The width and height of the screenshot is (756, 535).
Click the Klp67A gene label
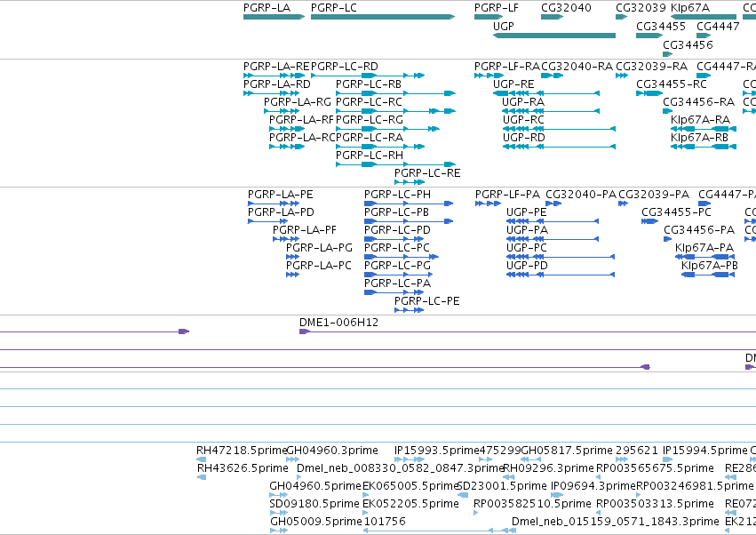tap(690, 8)
